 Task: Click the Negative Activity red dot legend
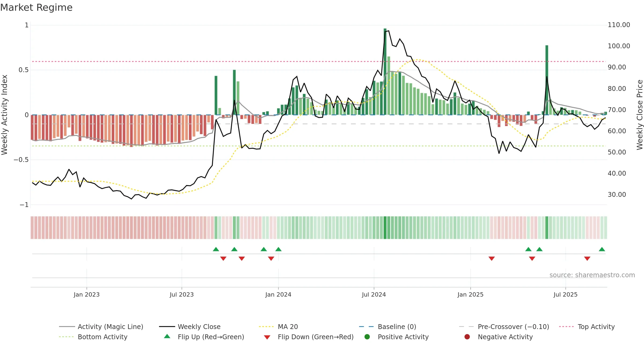(467, 337)
